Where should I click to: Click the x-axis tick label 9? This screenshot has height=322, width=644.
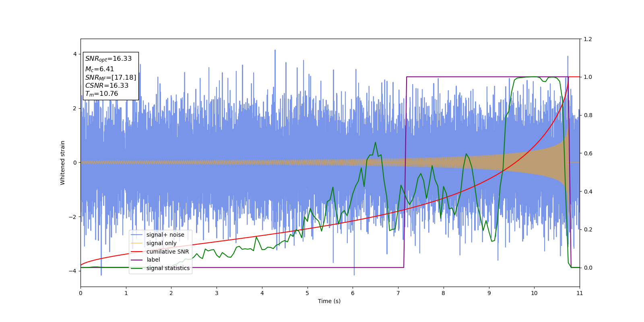(489, 293)
